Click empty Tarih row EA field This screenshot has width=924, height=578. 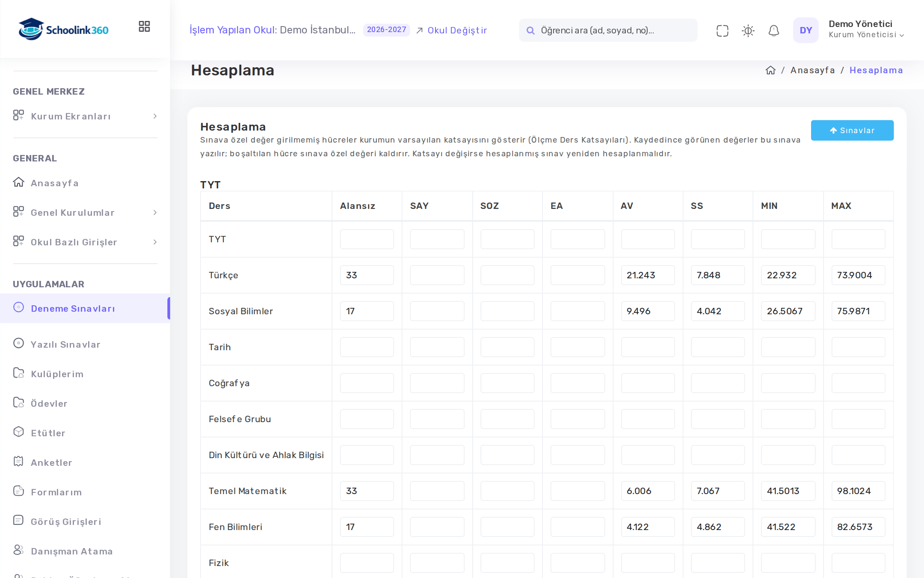coord(577,347)
